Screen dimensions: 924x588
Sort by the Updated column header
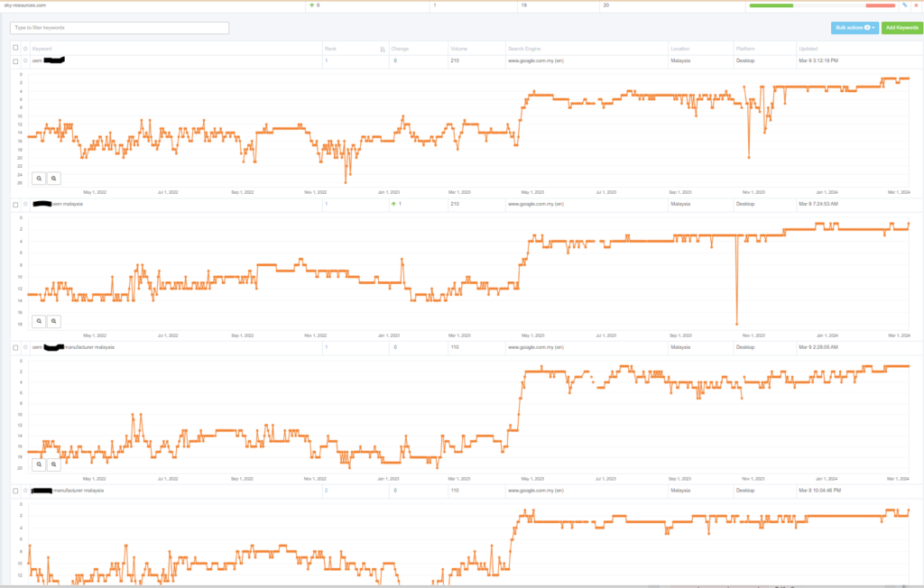pos(808,49)
